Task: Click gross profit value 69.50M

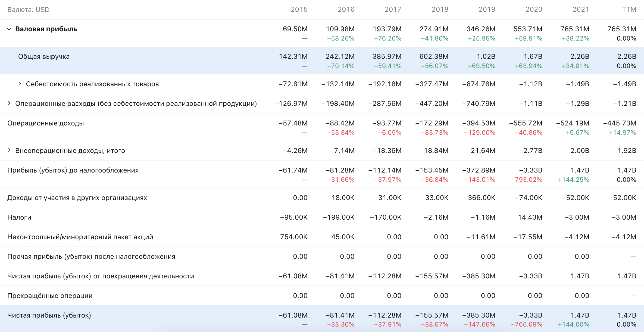Action: pos(295,29)
